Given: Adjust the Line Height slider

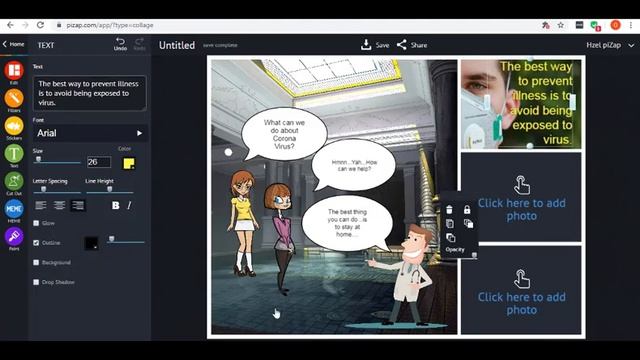Looking at the screenshot, I should pyautogui.click(x=109, y=191).
